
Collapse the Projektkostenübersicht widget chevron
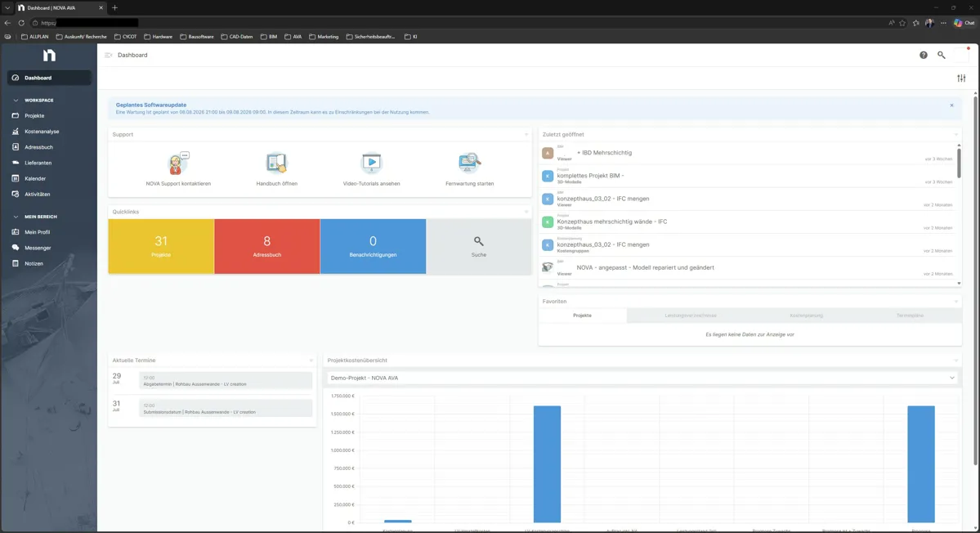[x=955, y=361]
